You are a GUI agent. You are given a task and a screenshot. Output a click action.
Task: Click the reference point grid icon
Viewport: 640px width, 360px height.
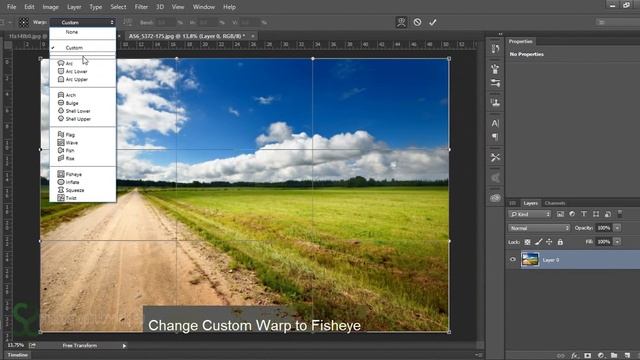tap(24, 22)
